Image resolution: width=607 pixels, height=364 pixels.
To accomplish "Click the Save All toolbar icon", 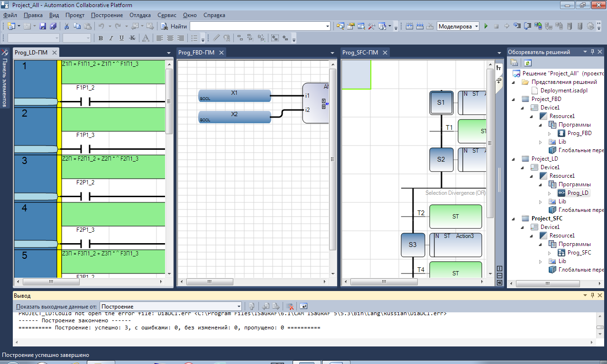I will (53, 27).
